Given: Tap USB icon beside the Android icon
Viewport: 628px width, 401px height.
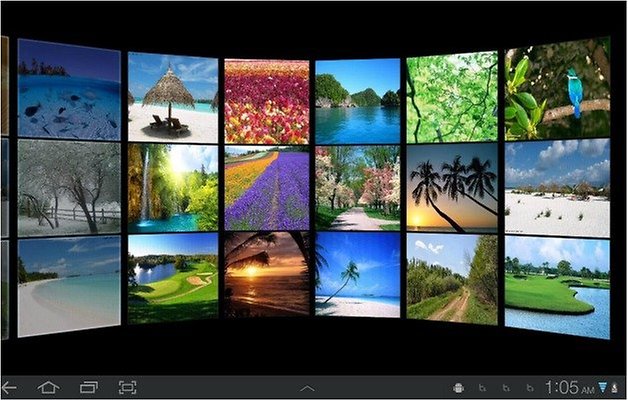Looking at the screenshot, I should tap(483, 388).
